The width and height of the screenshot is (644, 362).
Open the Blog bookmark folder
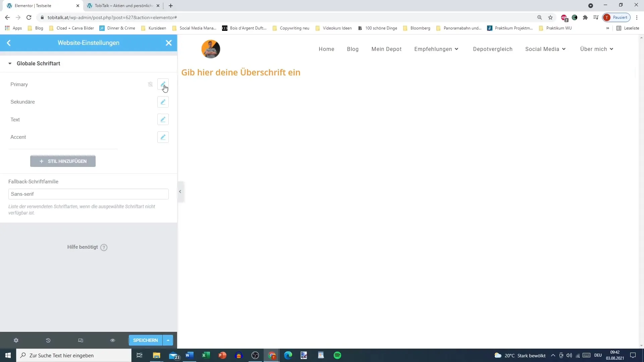[36, 28]
